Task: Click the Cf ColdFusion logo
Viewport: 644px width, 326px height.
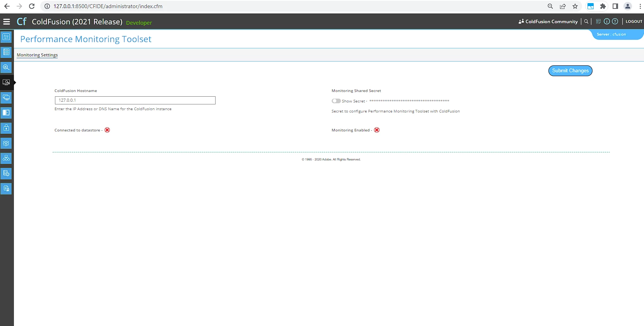Action: pos(21,22)
